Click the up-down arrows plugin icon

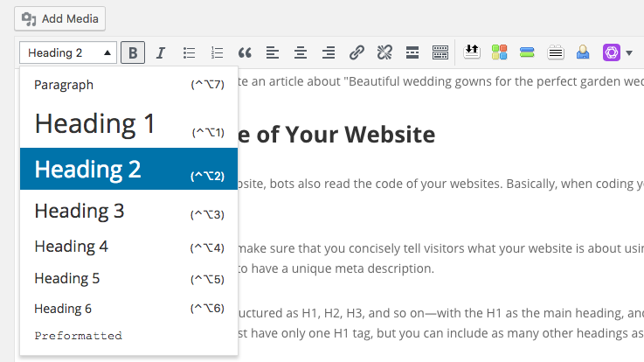click(472, 52)
